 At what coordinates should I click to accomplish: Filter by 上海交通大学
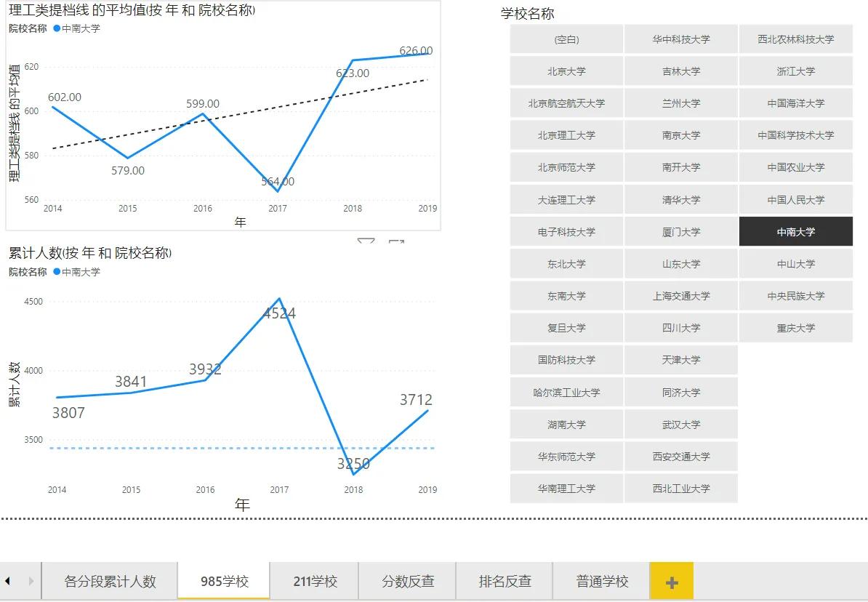click(x=681, y=297)
